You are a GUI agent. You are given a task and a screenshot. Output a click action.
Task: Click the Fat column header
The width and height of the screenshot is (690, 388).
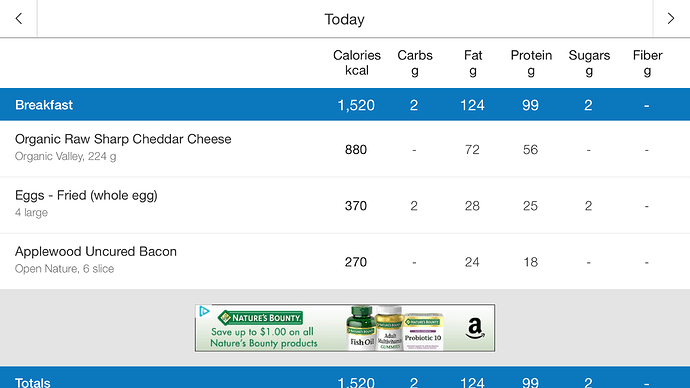coord(473,63)
